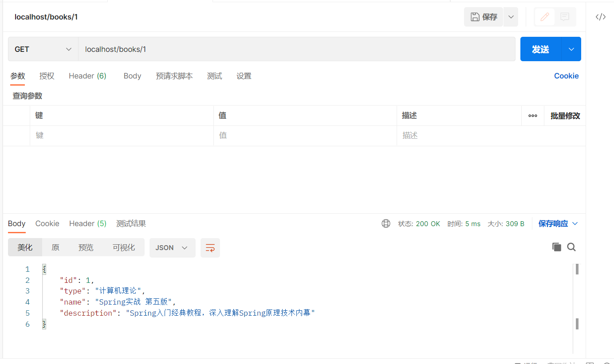Expand the 保存响应 dropdown chevron

pos(575,223)
